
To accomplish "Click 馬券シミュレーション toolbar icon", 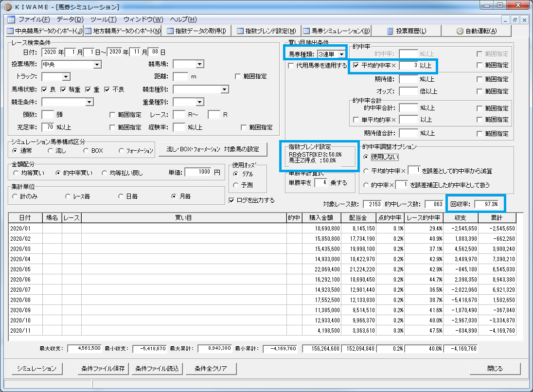I will [x=306, y=31].
